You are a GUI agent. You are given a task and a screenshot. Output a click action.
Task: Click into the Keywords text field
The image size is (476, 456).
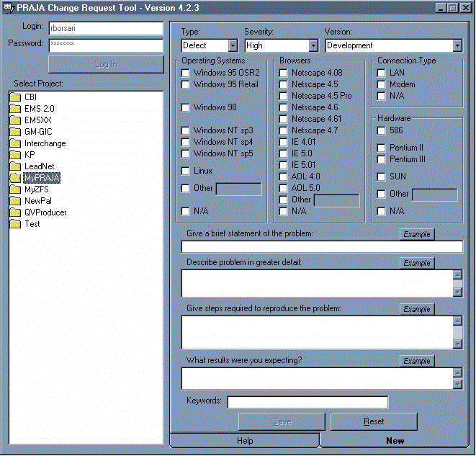307,402
